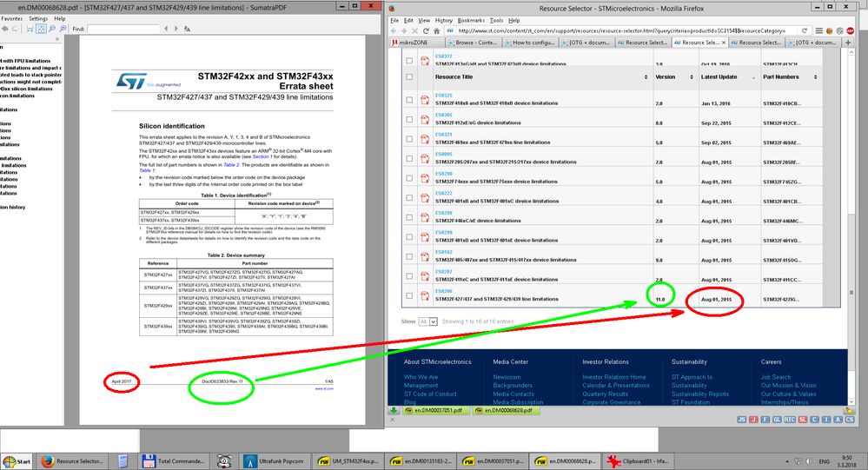Click Table 2 link in PDF
This screenshot has height=470, width=868.
coord(231,165)
